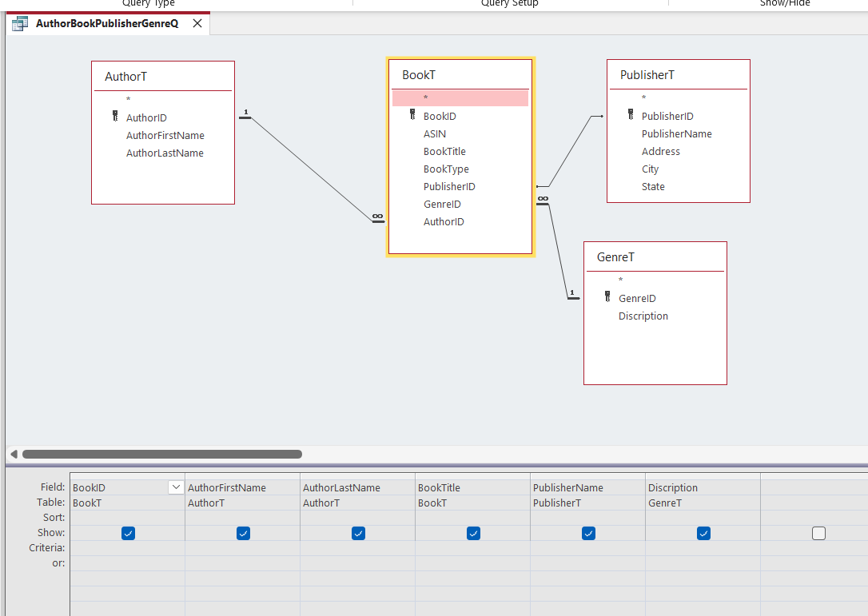
Task: Select the AuthorBookPublisherGenreQ tab
Action: [x=107, y=23]
